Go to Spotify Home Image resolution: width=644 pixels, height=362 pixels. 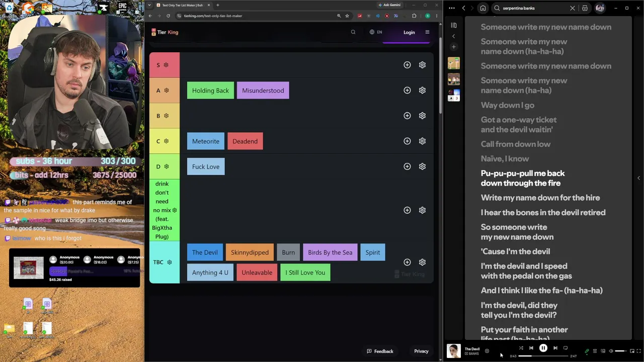click(483, 8)
